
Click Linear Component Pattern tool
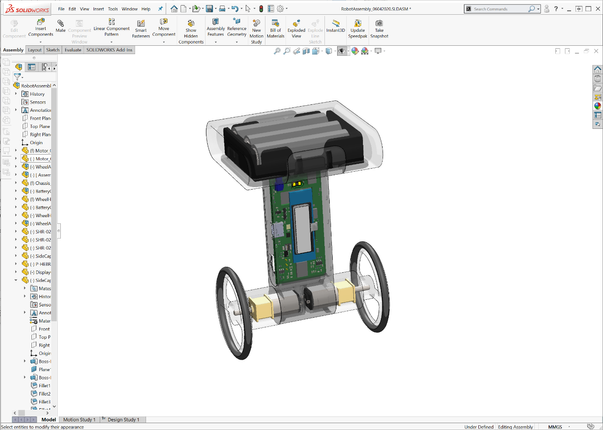pyautogui.click(x=112, y=28)
